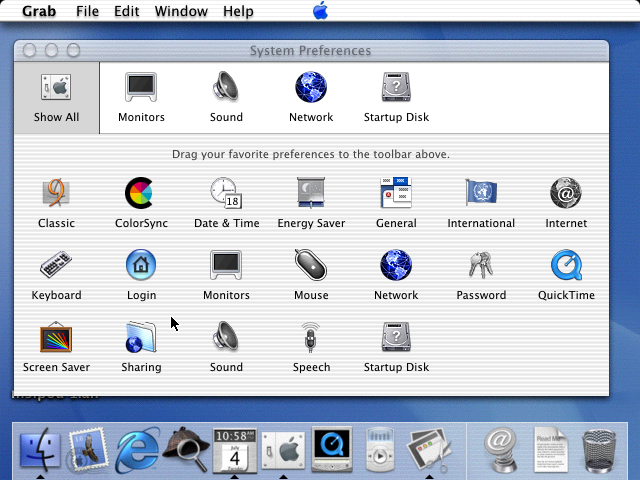
Task: Open the File menu
Action: [87, 11]
